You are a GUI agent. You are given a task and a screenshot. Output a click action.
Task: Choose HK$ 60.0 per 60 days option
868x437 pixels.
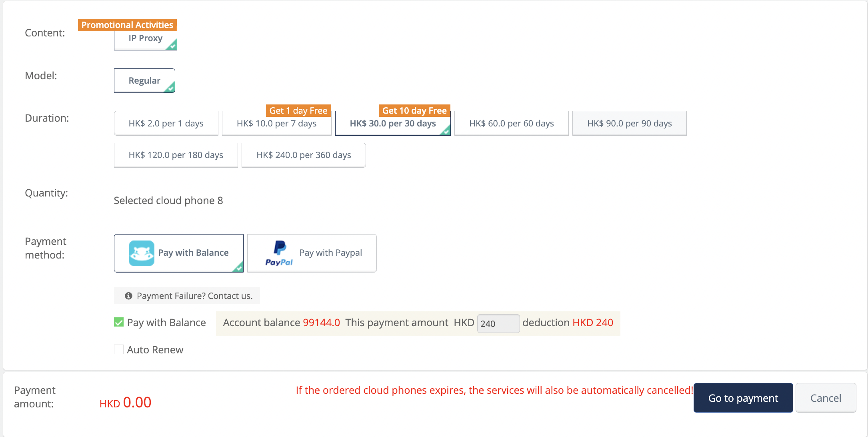click(511, 123)
